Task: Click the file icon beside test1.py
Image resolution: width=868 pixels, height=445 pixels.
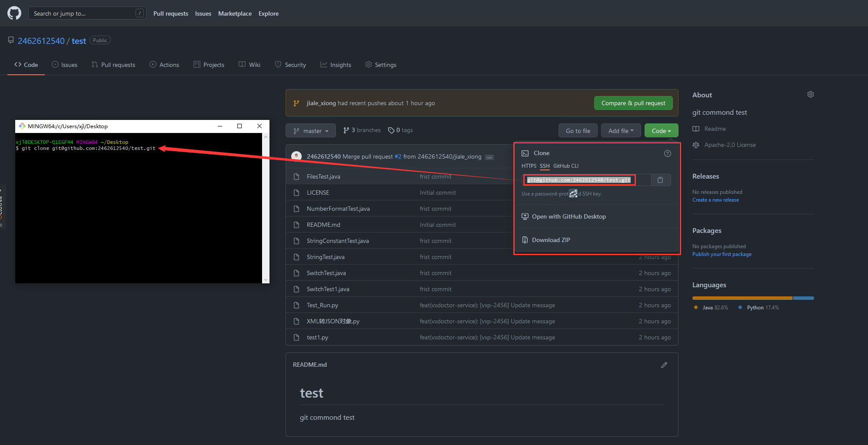Action: click(x=296, y=337)
